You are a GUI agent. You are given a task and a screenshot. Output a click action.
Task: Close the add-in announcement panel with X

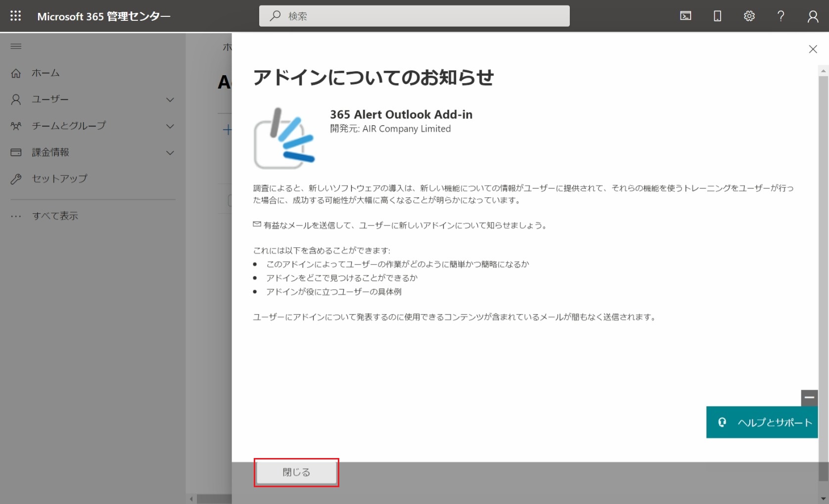pyautogui.click(x=813, y=49)
